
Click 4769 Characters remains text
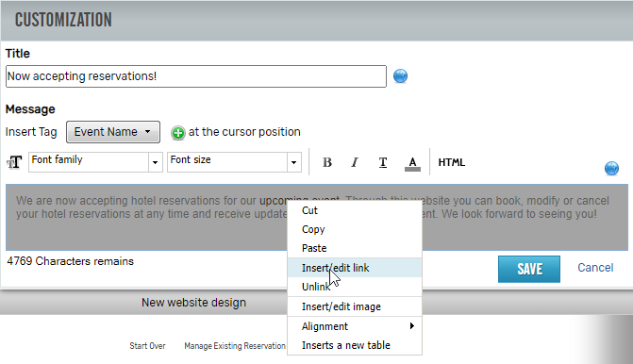[x=70, y=261]
